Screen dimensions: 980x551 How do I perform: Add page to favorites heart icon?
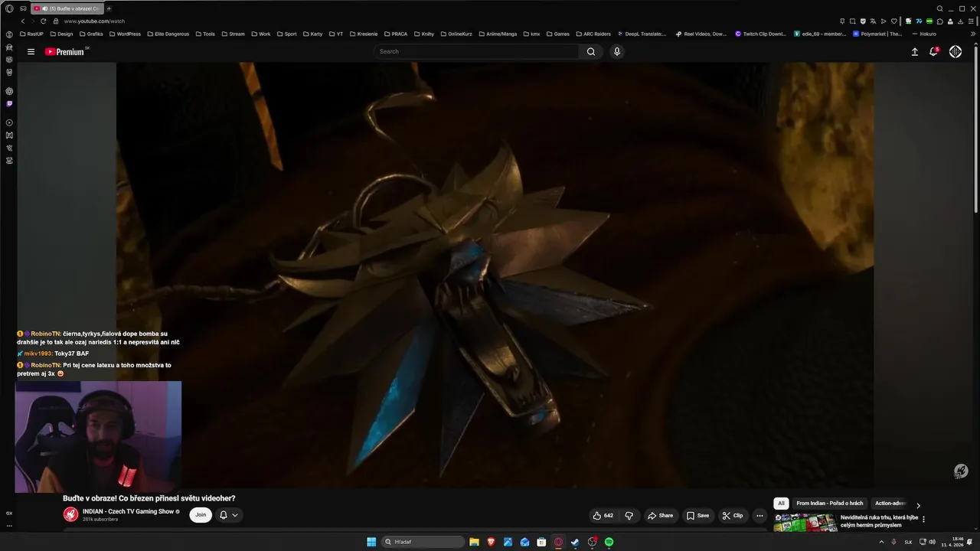pos(893,21)
